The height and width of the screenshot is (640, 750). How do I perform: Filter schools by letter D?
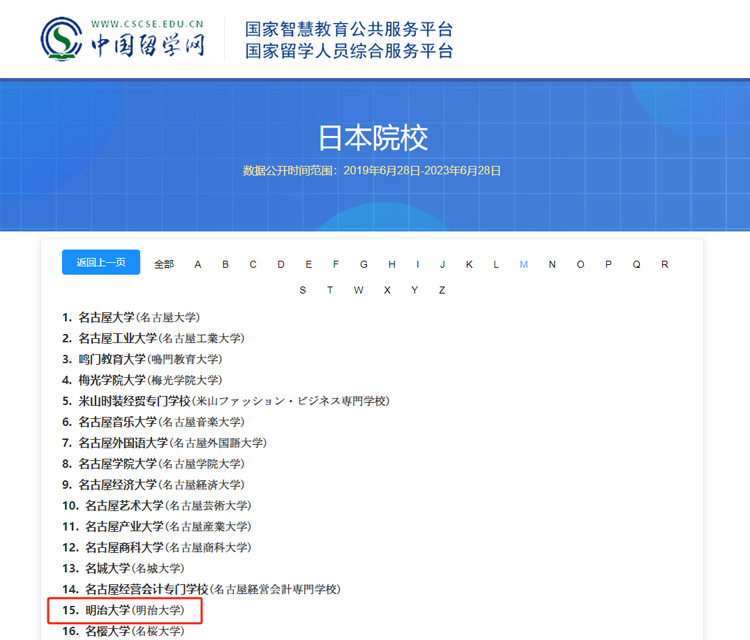point(281,264)
